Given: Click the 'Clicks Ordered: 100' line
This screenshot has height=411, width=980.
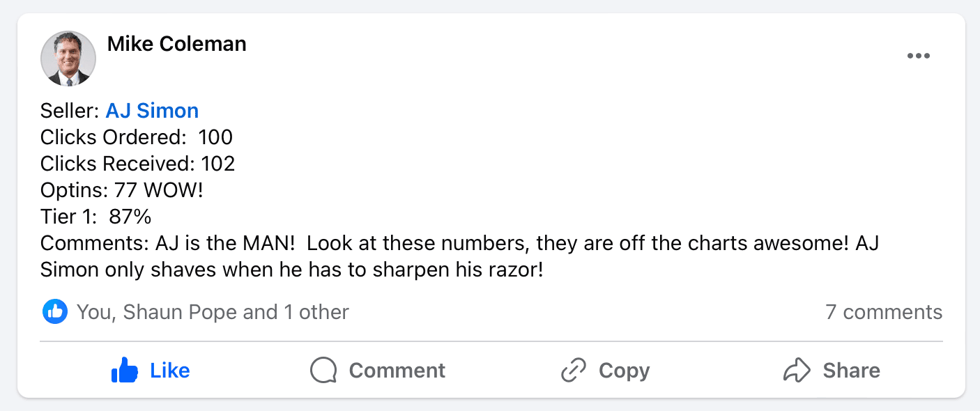Looking at the screenshot, I should pyautogui.click(x=137, y=137).
